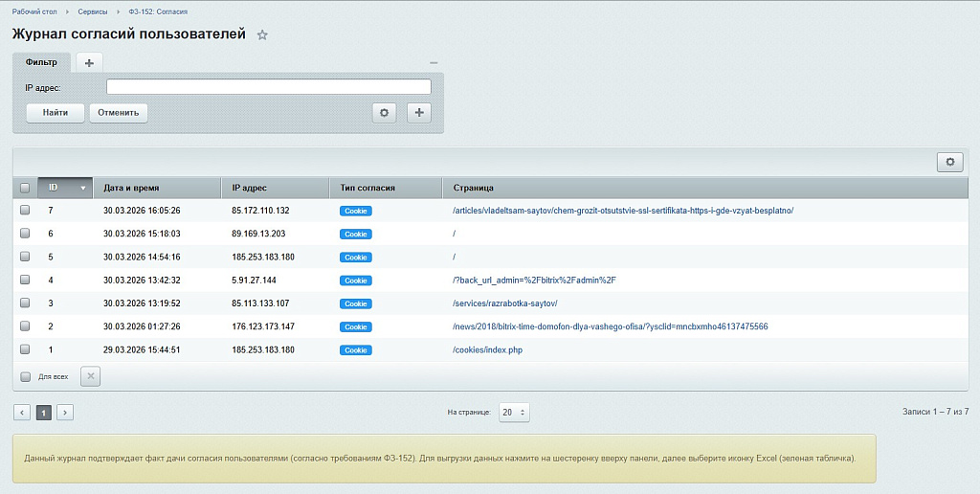This screenshot has height=494, width=980.
Task: Add new filter tab with plus
Action: (89, 62)
